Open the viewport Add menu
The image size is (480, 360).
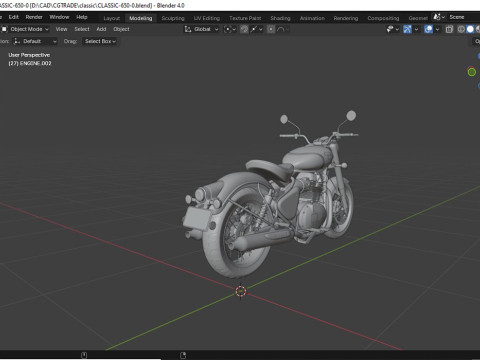click(101, 29)
